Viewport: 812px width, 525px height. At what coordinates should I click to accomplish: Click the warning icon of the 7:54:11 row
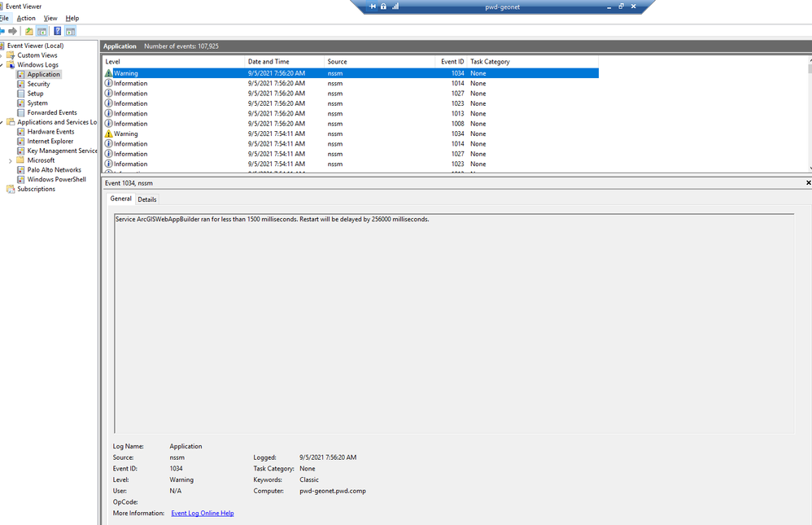point(108,133)
